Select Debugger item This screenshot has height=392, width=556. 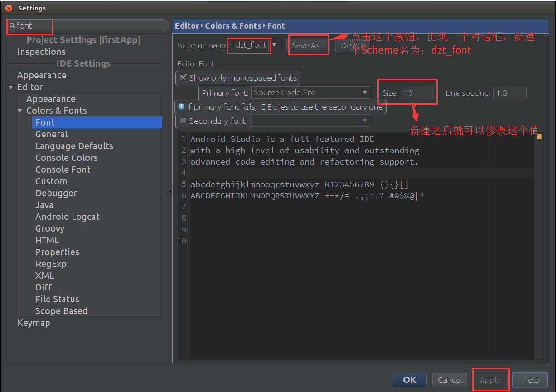[56, 193]
